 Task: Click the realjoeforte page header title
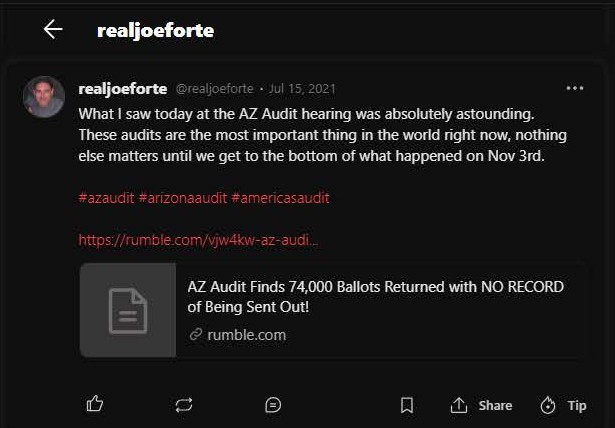click(x=155, y=30)
